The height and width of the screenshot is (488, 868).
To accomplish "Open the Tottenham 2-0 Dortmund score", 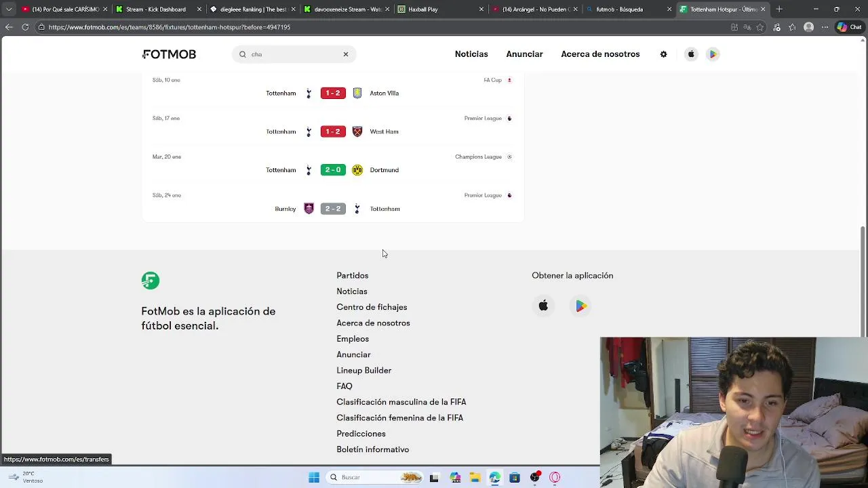I will pos(333,170).
